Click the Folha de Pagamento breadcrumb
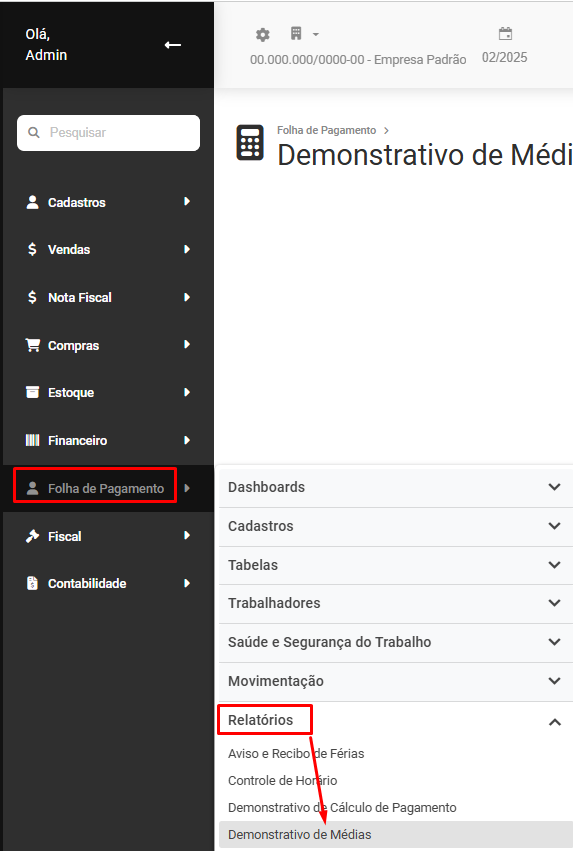573x851 pixels. pyautogui.click(x=326, y=130)
